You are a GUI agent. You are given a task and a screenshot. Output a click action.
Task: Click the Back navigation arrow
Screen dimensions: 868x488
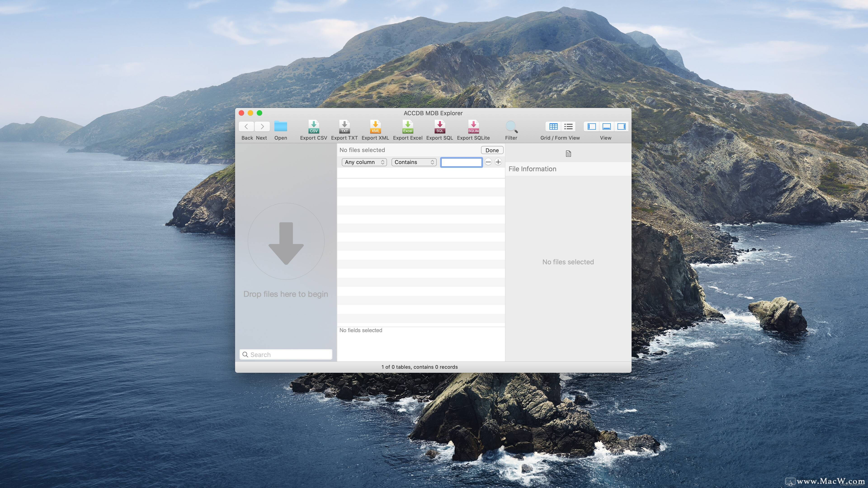(x=246, y=126)
